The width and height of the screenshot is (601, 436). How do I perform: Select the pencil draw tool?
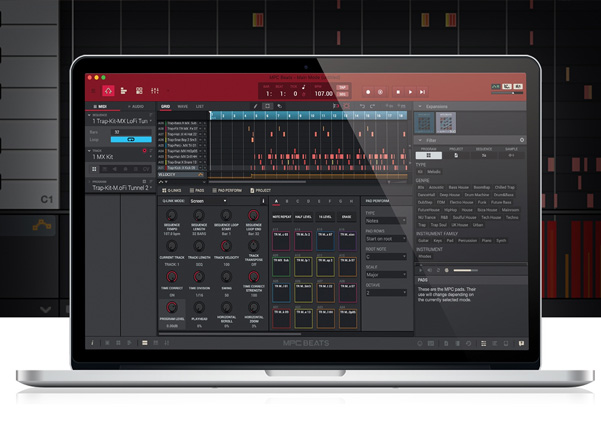pyautogui.click(x=256, y=106)
